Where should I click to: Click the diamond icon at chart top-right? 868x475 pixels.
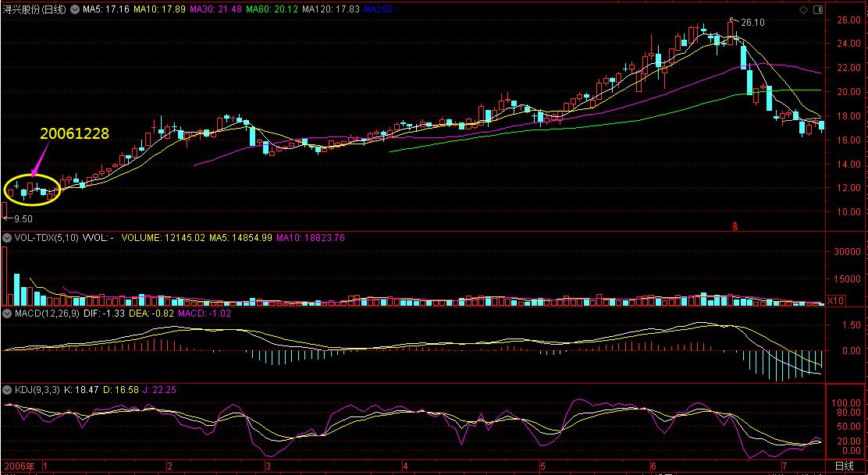(805, 9)
